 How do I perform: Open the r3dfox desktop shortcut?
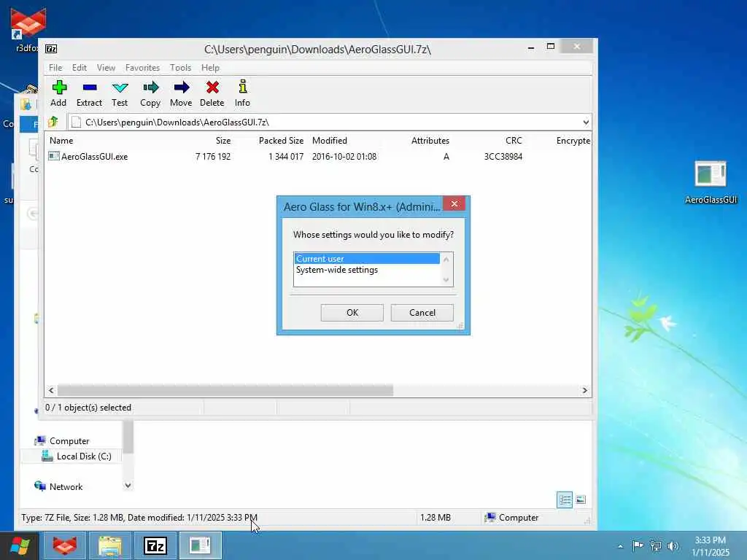[x=28, y=28]
